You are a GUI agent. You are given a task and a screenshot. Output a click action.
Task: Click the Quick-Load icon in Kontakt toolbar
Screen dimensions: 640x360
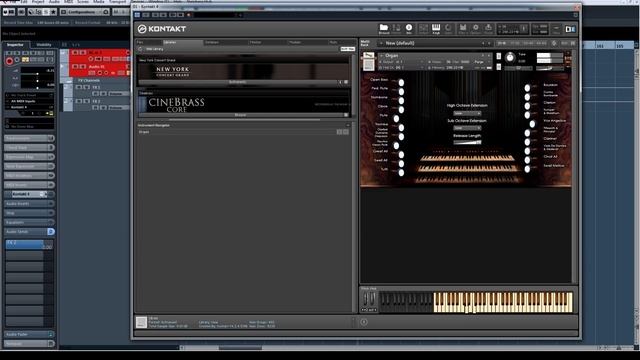click(448, 29)
